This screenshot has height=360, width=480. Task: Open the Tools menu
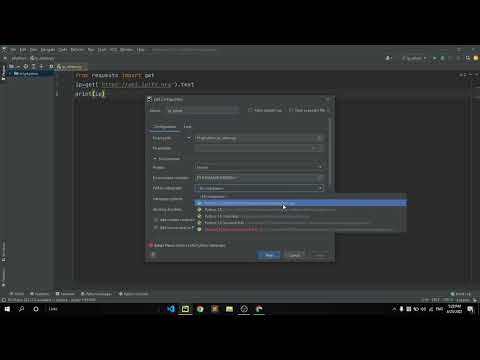coord(102,50)
